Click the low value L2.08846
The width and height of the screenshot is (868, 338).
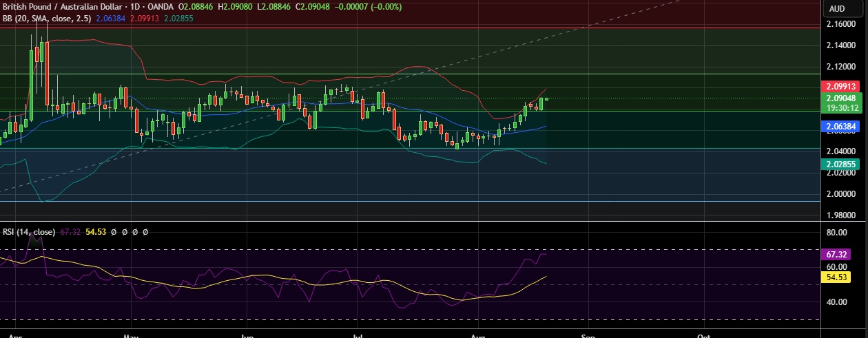click(x=273, y=7)
